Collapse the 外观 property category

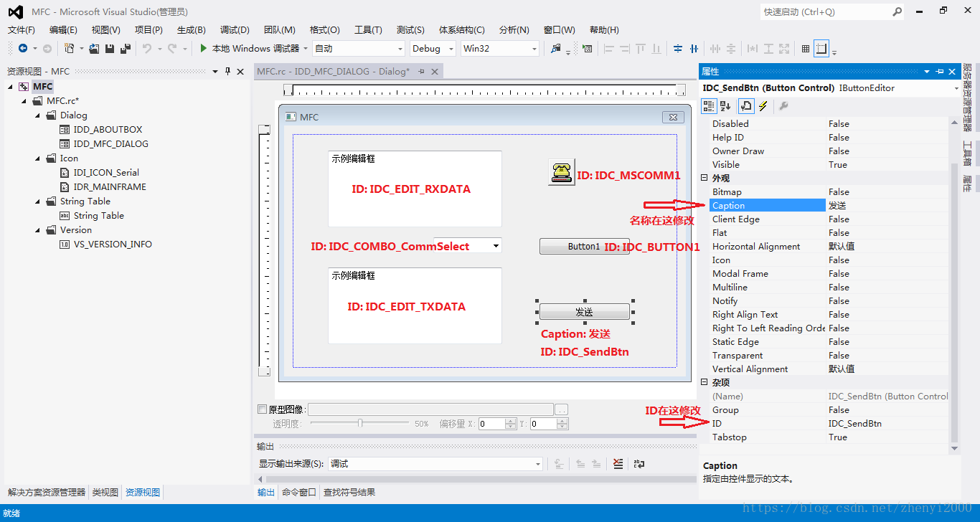[705, 178]
